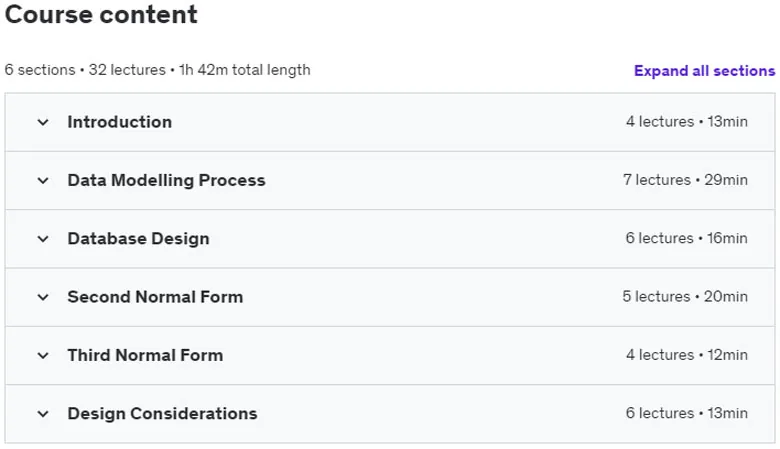Open the Second Normal Form section title
Image resolution: width=780 pixels, height=449 pixels.
(155, 297)
